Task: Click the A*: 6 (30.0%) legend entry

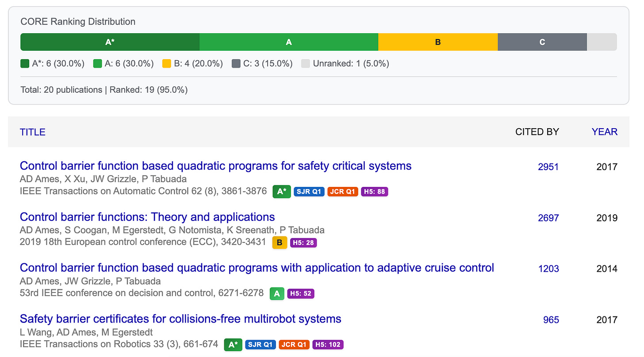Action: [53, 64]
